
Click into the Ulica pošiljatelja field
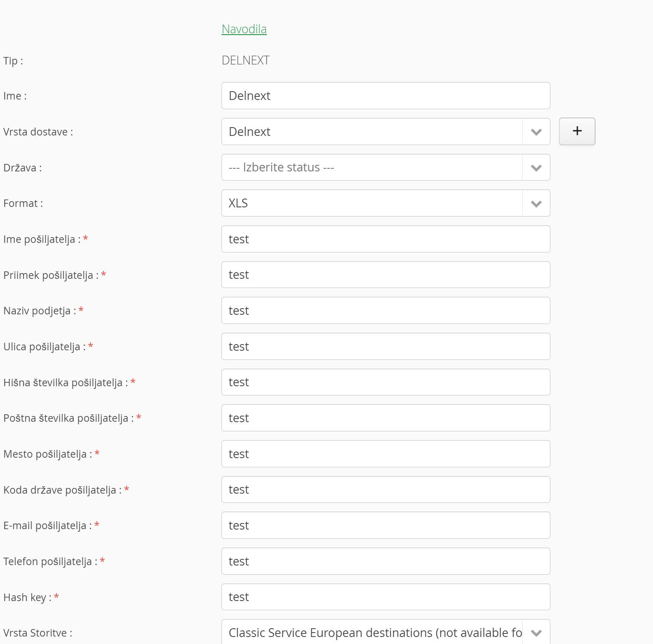pyautogui.click(x=386, y=346)
